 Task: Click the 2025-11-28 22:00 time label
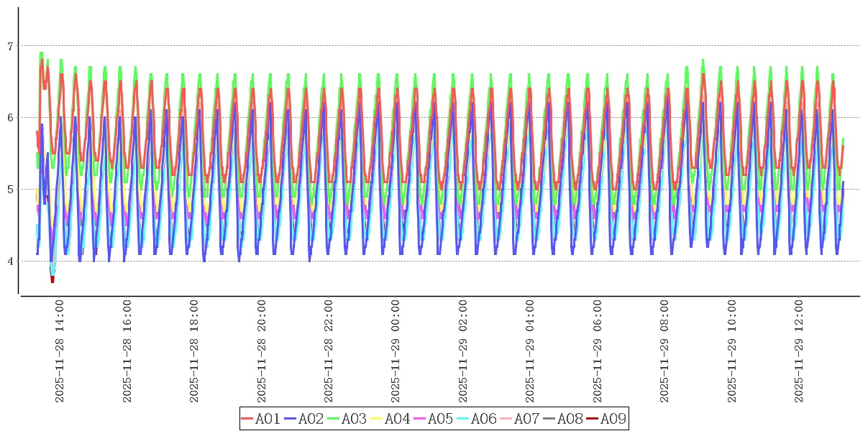[x=329, y=351]
